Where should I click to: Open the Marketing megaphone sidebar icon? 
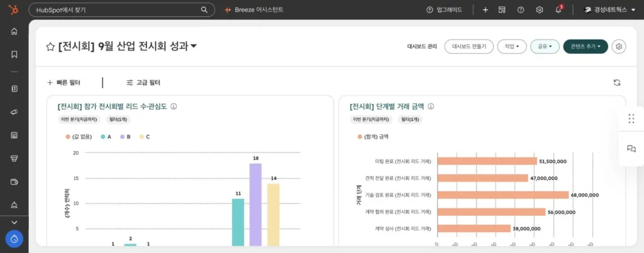pos(14,112)
